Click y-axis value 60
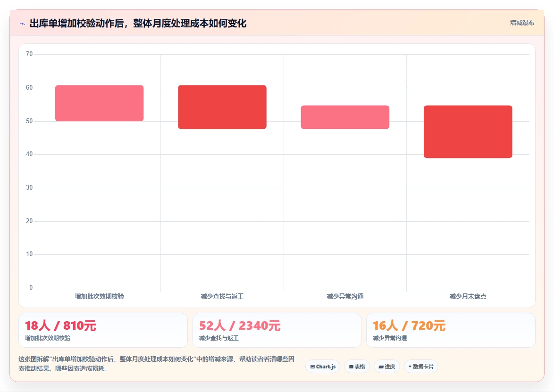554x392 pixels. pyautogui.click(x=29, y=88)
